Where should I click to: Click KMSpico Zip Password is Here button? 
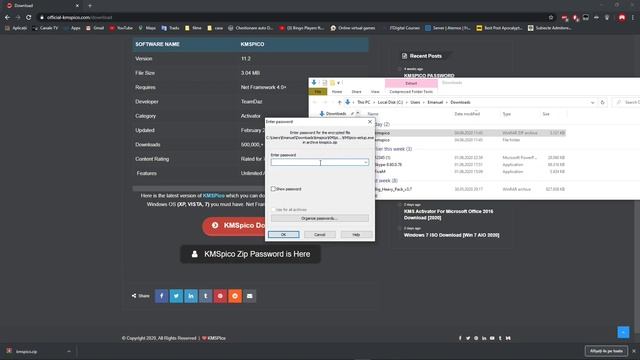pos(250,254)
